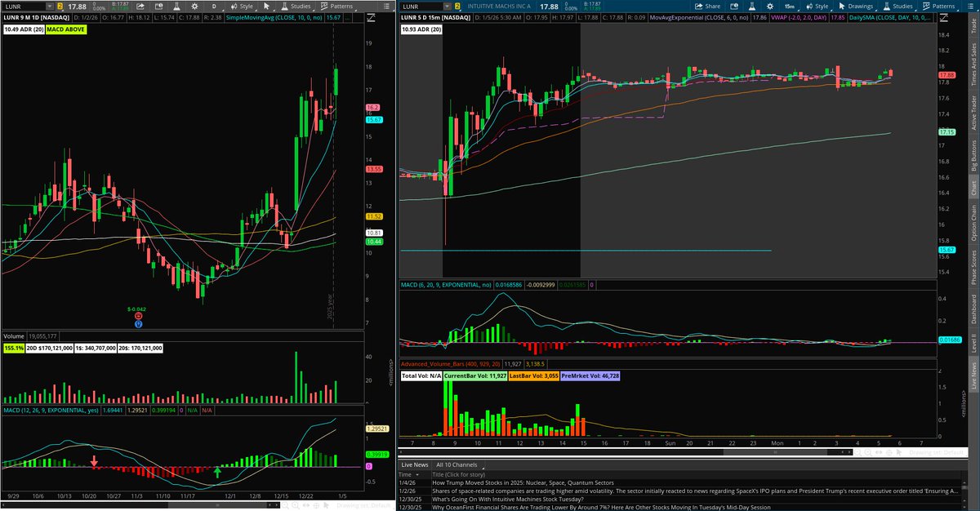Click Share on the right chart
Viewport: 980px width, 511px height.
pyautogui.click(x=707, y=7)
